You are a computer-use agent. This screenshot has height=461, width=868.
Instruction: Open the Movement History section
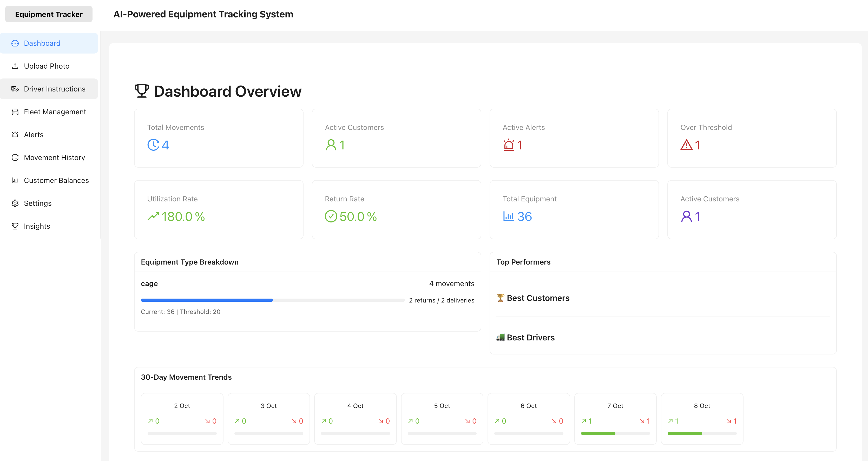tap(54, 157)
